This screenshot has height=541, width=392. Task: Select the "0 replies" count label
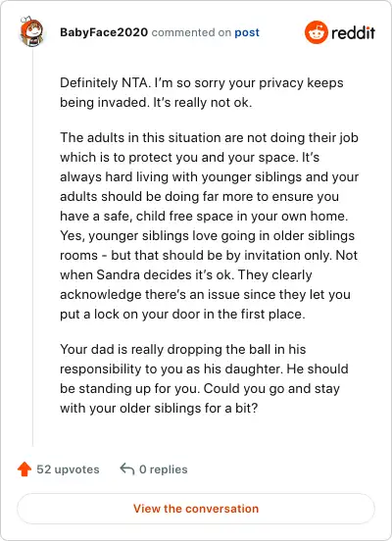[164, 469]
